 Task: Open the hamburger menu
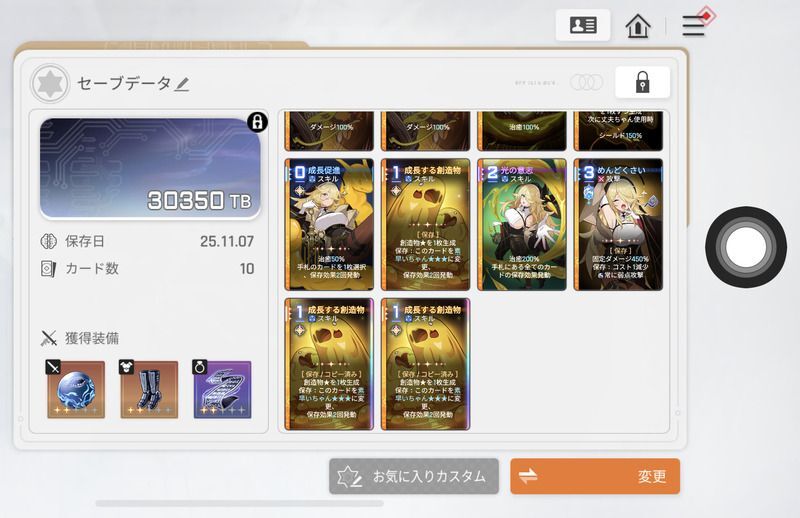694,26
